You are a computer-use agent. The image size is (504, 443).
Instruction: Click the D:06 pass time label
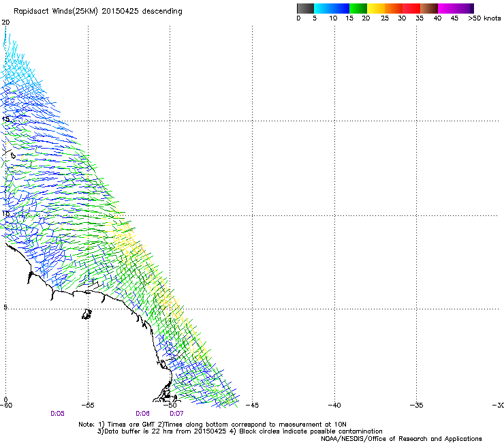point(142,414)
